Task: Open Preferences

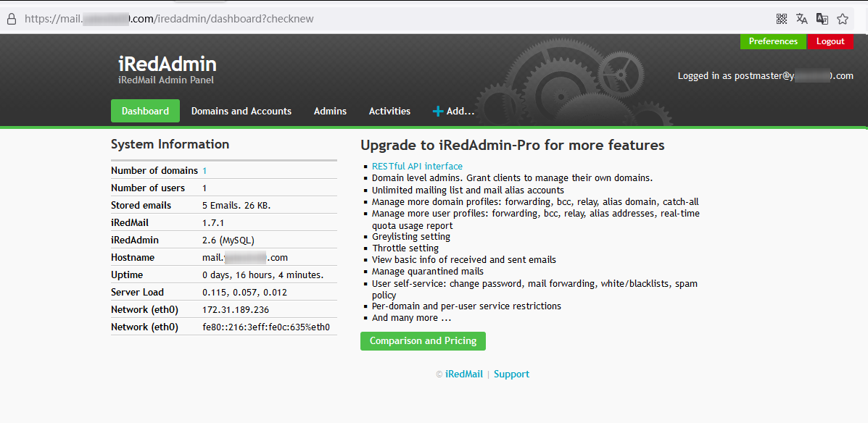Action: 773,41
